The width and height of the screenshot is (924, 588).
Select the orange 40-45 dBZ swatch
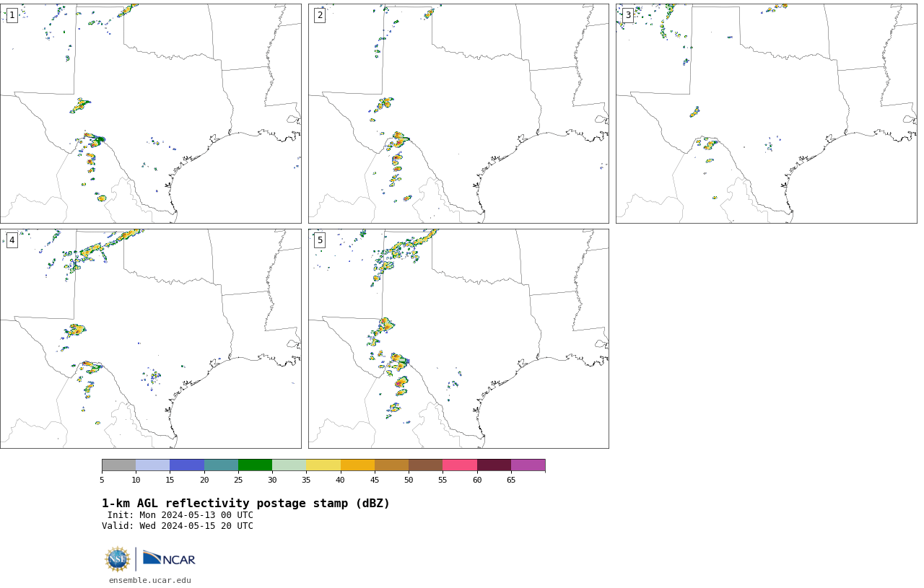(x=357, y=465)
